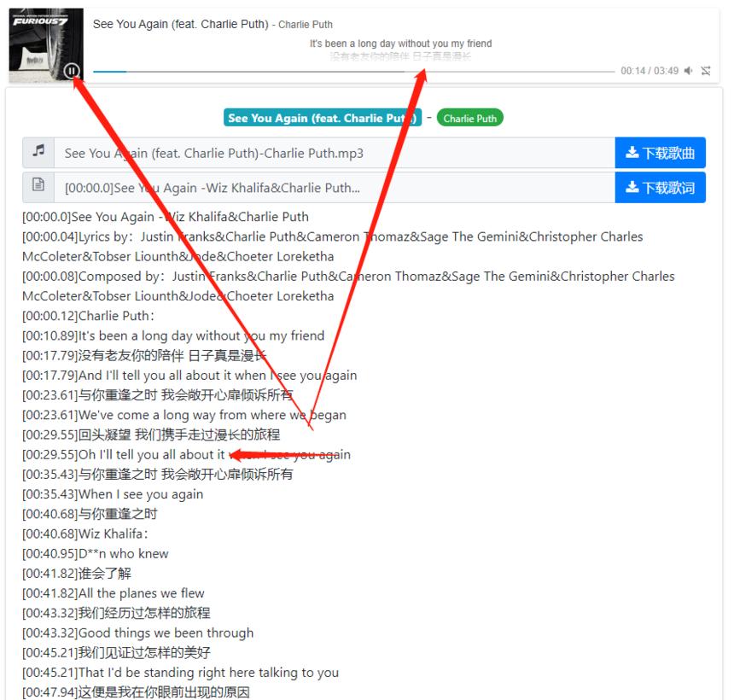This screenshot has width=734, height=700.
Task: Mute audio using the speaker icon
Action: (688, 71)
